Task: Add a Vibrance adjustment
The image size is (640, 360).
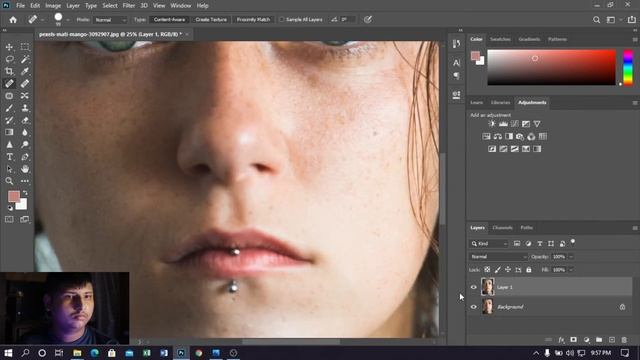Action: coord(537,124)
